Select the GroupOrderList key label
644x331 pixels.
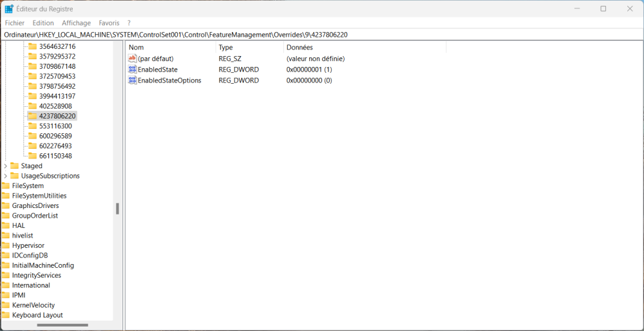tap(35, 216)
